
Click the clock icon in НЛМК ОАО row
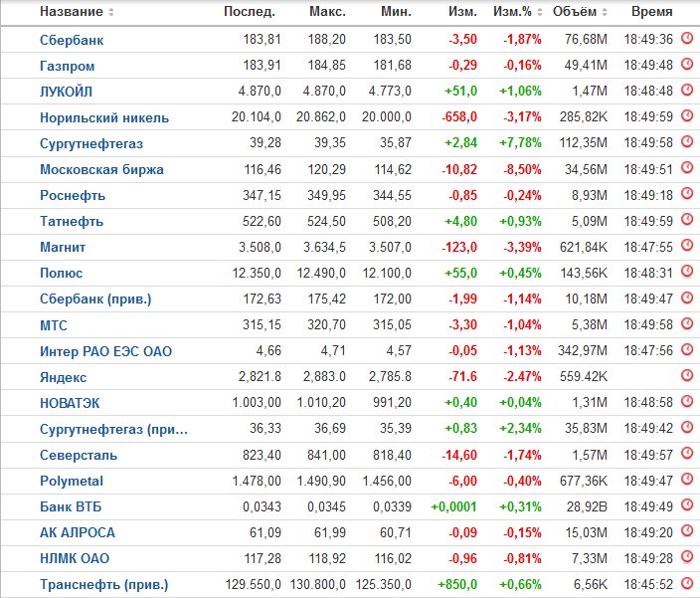tap(687, 556)
